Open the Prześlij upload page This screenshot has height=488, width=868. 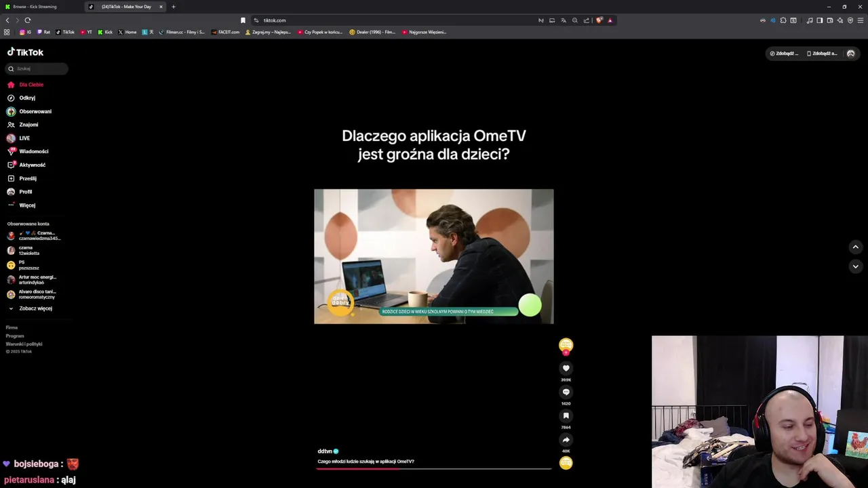(x=22, y=178)
